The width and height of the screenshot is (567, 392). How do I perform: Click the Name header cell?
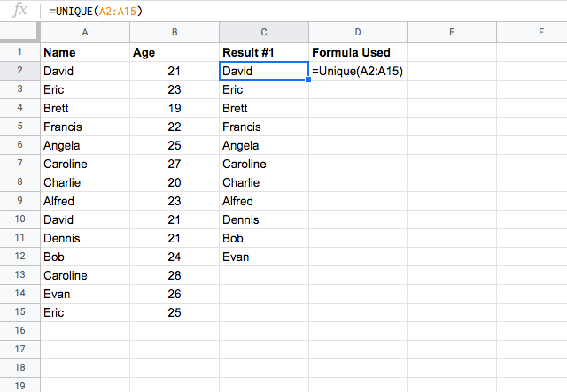point(85,52)
